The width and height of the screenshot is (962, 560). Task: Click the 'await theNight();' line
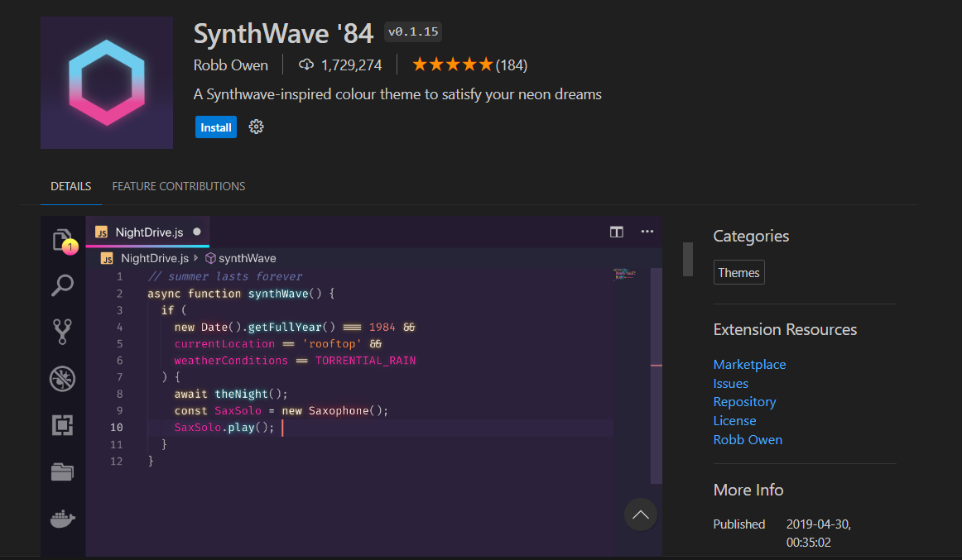click(x=231, y=394)
